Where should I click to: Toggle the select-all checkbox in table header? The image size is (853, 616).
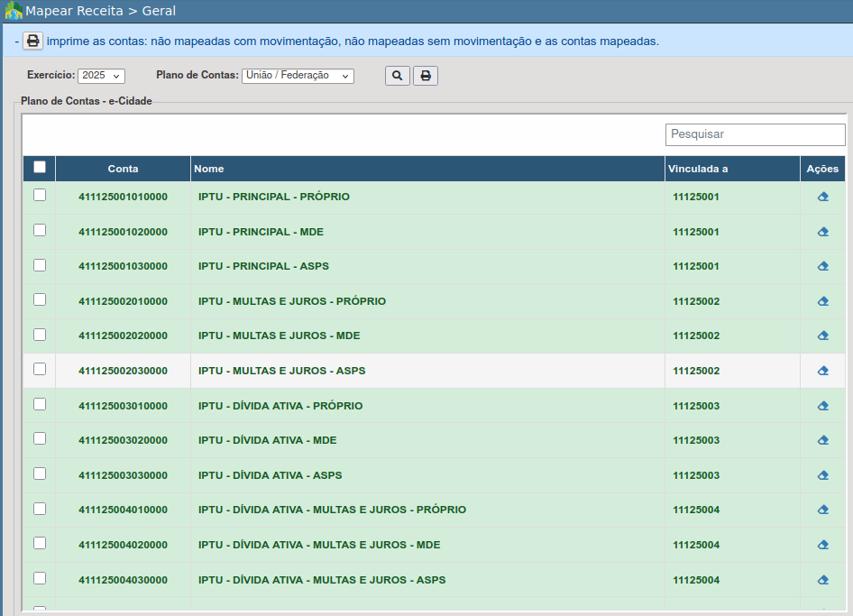point(40,167)
